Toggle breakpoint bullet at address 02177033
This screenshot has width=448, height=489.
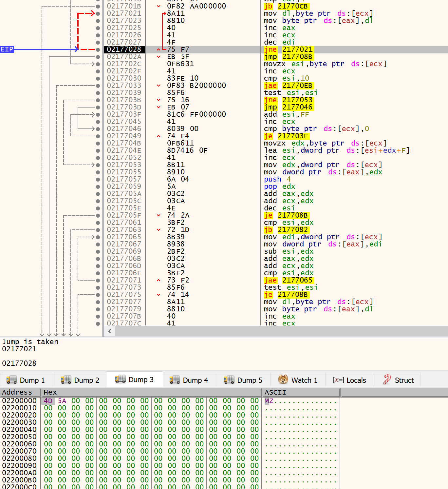[x=98, y=86]
